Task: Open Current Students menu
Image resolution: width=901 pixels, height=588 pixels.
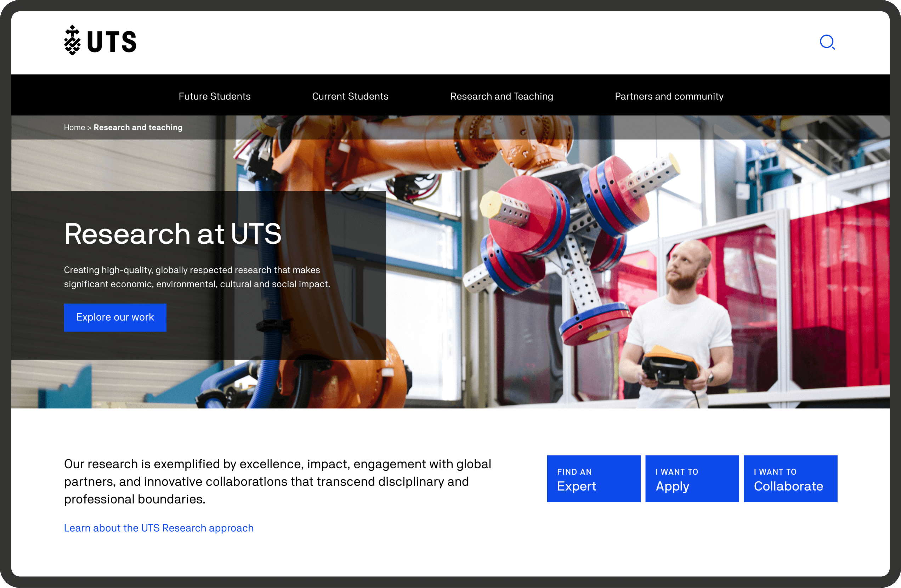Action: click(x=350, y=96)
